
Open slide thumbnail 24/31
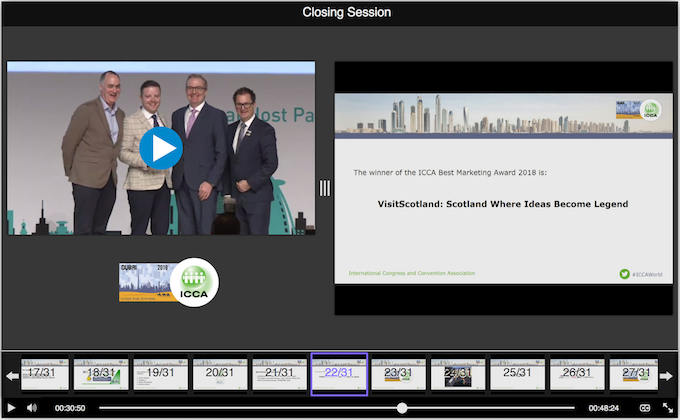[458, 374]
